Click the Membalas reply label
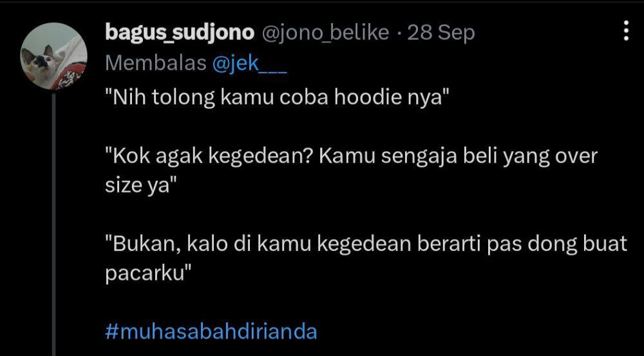Viewport: 644px width, 356px height. (x=156, y=63)
